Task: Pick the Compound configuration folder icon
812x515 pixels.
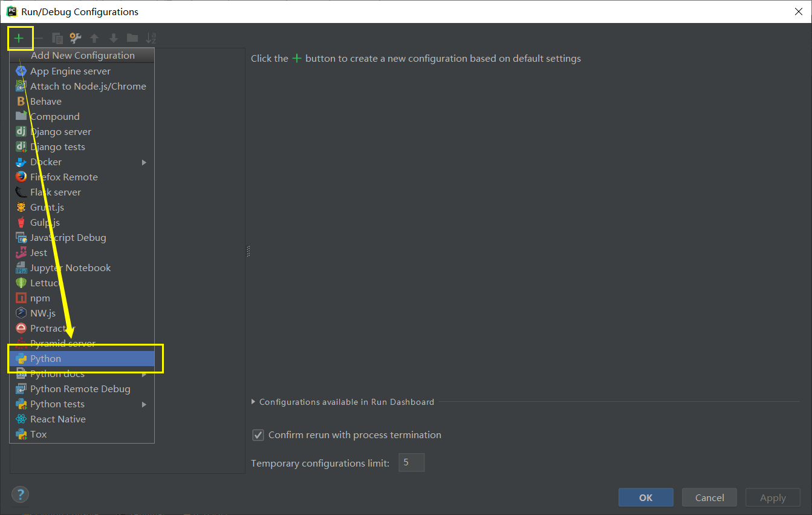Action: [x=21, y=116]
